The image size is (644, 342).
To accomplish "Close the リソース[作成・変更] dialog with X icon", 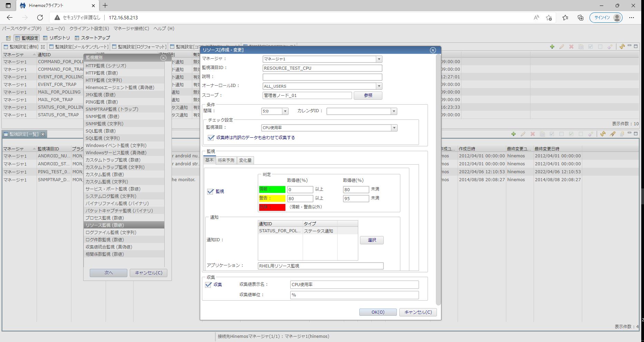I will point(433,50).
